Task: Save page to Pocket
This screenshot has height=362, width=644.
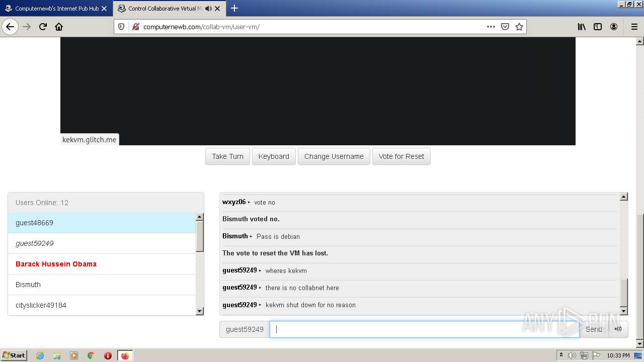Action: point(505,27)
